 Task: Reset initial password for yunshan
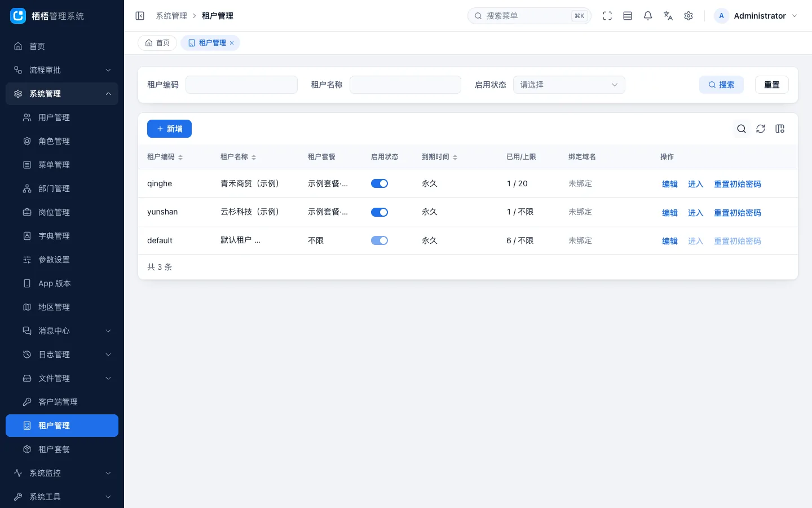738,213
